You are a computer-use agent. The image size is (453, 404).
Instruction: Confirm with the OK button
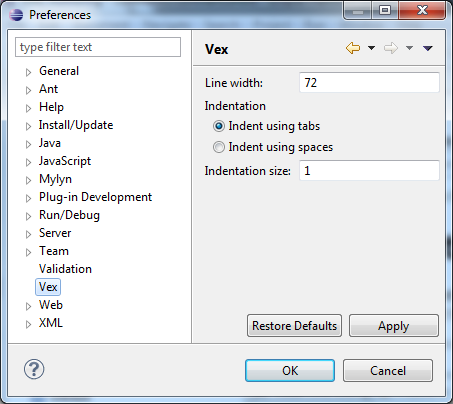click(290, 370)
